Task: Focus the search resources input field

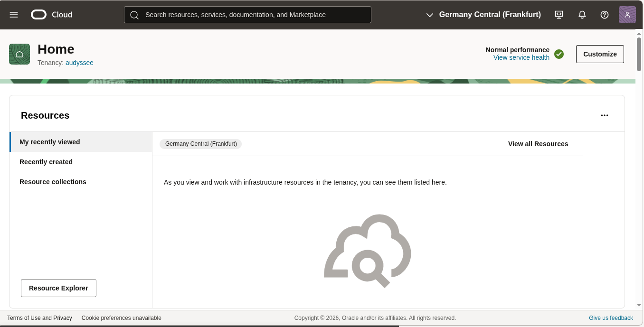Action: 247,15
